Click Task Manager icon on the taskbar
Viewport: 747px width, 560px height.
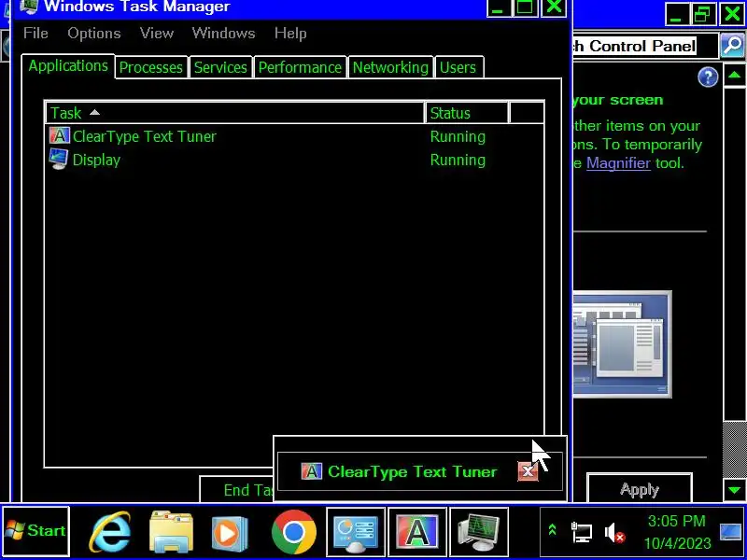tap(479, 532)
